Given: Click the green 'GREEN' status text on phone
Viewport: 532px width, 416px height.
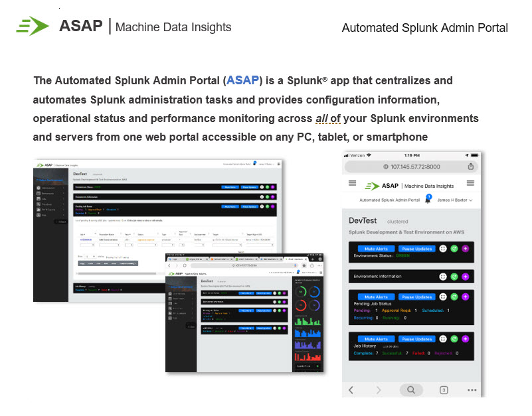Looking at the screenshot, I should 402,255.
